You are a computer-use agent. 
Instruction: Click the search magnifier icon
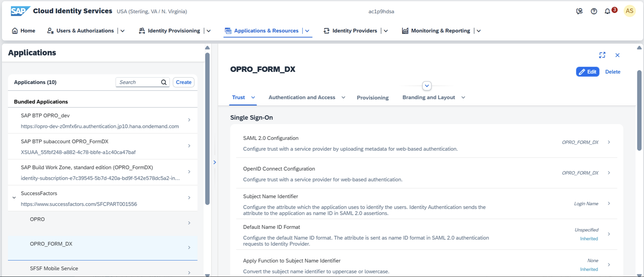(164, 82)
